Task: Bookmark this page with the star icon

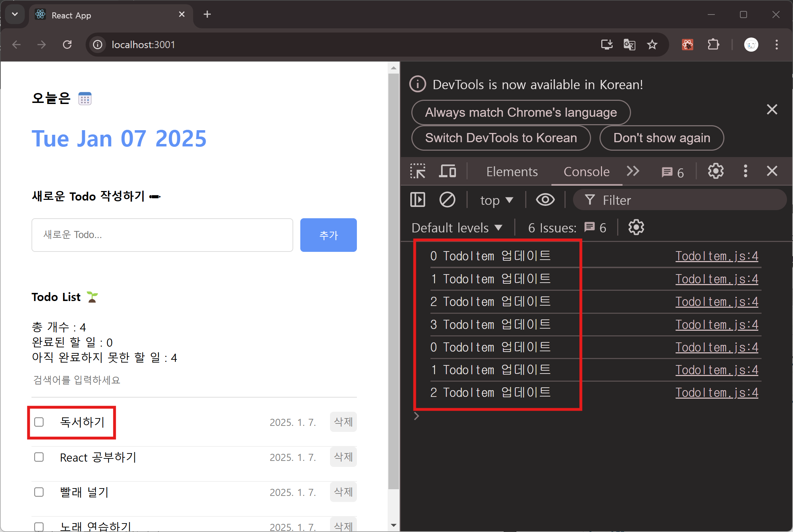Action: (652, 45)
